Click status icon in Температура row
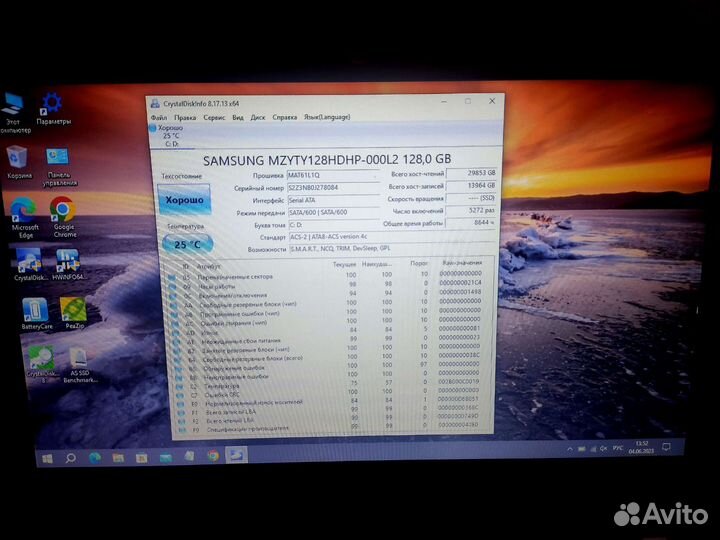Viewport: 720px width, 540px height. pyautogui.click(x=179, y=386)
